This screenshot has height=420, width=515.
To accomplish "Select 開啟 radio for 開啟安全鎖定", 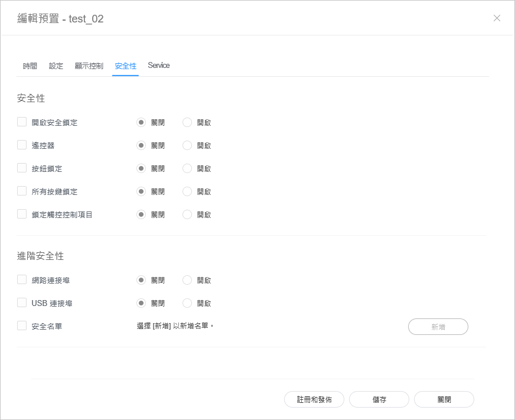I will point(187,122).
